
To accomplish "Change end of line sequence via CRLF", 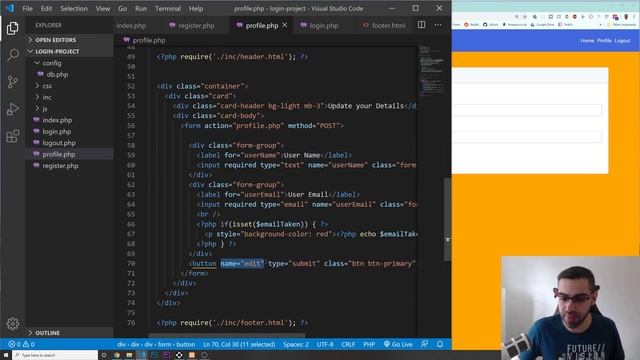I will point(348,344).
